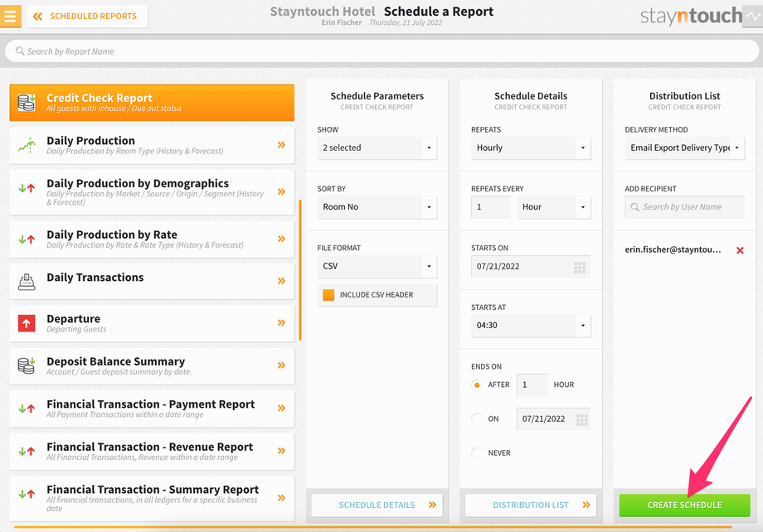Click Deposit Balance Summary coins icon

point(27,365)
